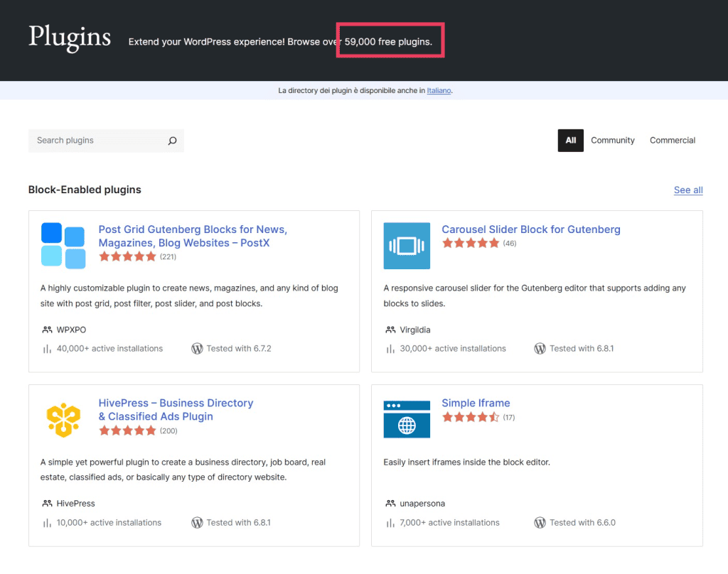Click the search magnifier icon
Viewport: 728px width, 574px height.
point(172,141)
